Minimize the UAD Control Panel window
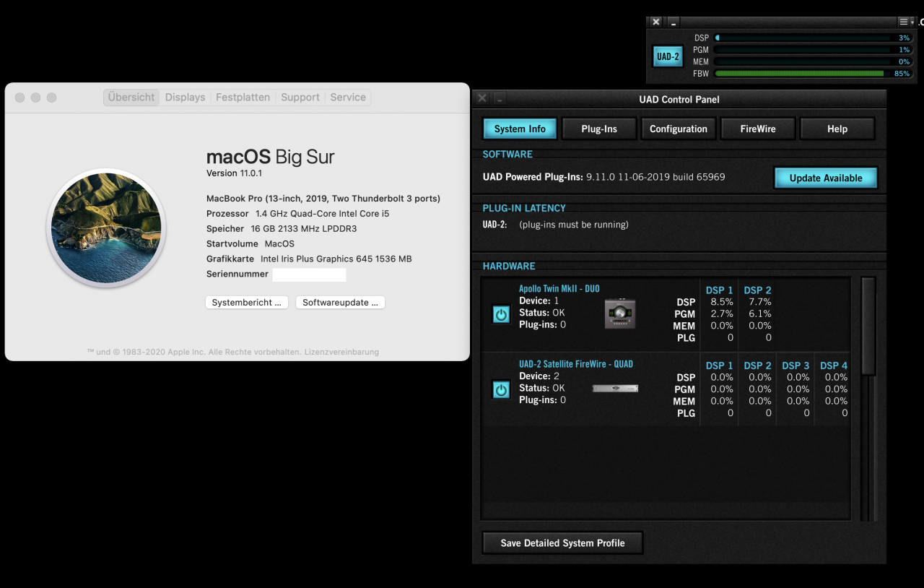 500,99
